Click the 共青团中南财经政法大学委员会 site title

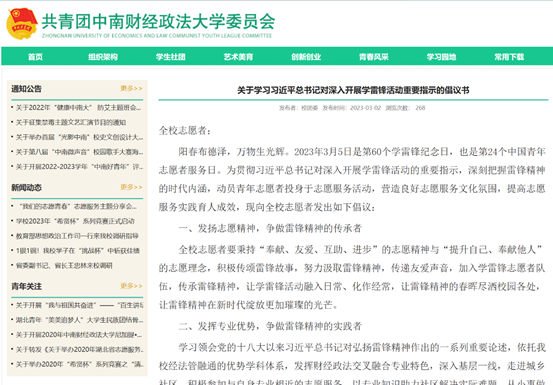[158, 22]
